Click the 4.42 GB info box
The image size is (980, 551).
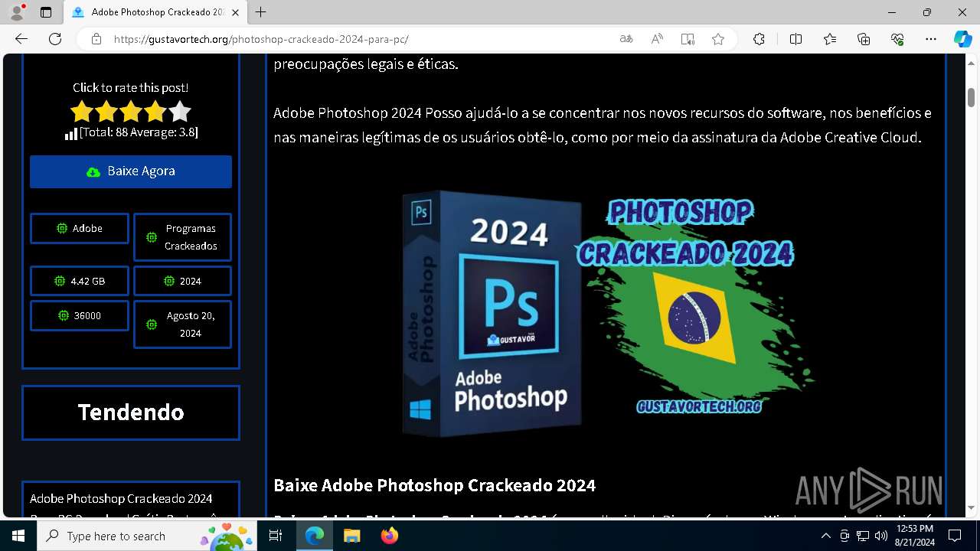80,281
